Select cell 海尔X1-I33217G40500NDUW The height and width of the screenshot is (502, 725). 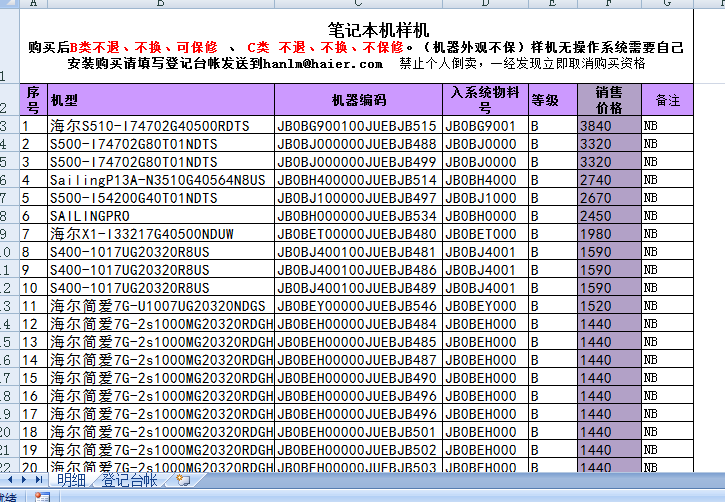(161, 233)
